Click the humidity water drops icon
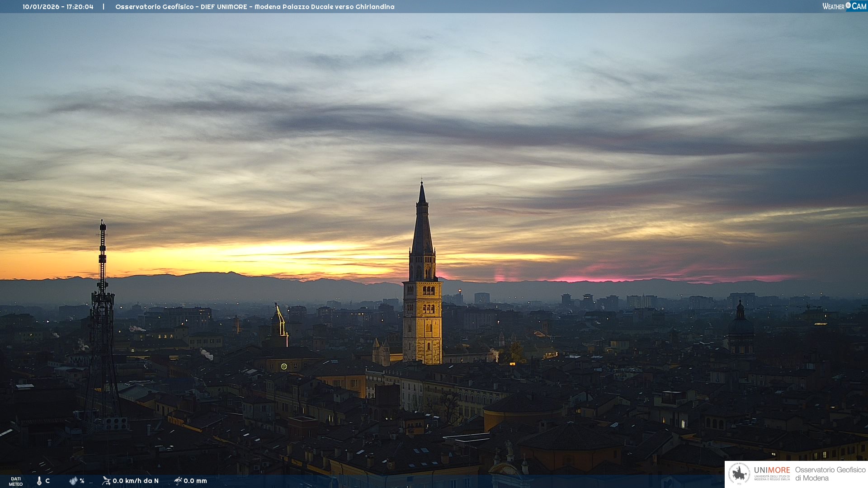 point(73,481)
